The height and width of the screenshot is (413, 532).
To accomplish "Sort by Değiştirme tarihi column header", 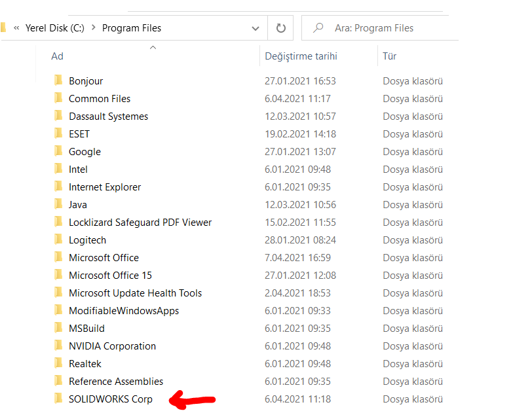I will [x=301, y=56].
